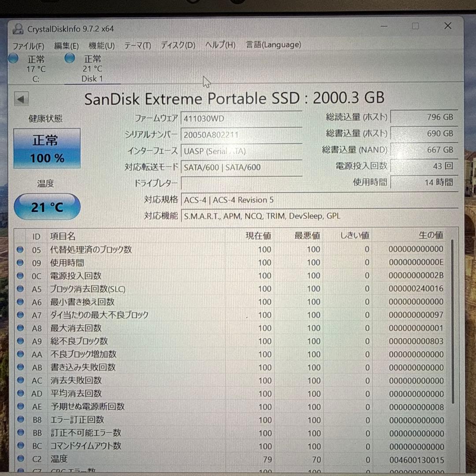
Task: Open the 機能(U) menu
Action: (102, 45)
